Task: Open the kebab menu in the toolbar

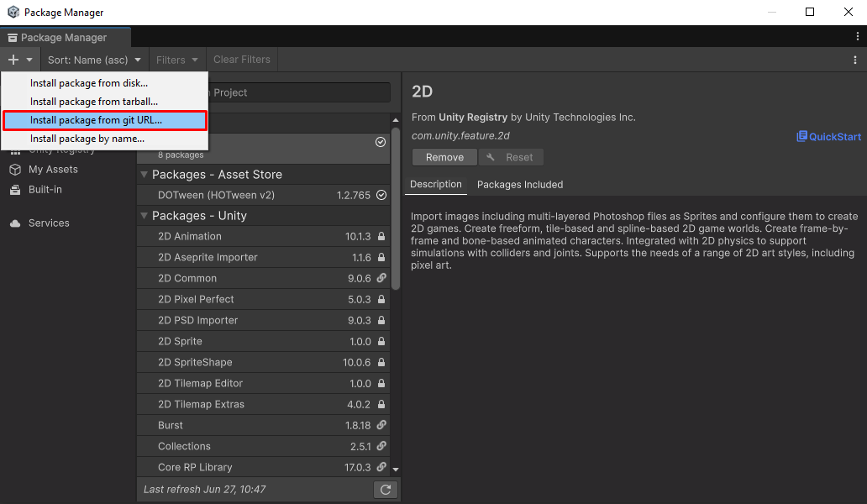Action: click(x=854, y=60)
